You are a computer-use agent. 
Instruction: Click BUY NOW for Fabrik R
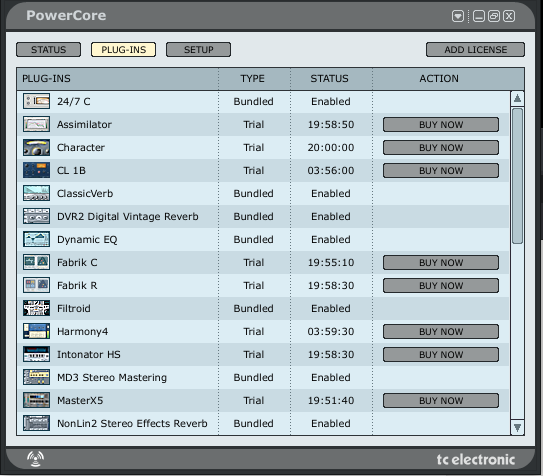point(441,286)
